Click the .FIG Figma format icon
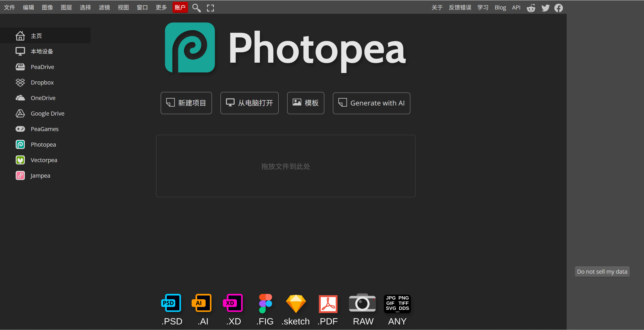Screen dimensions: 644x330 click(265, 303)
